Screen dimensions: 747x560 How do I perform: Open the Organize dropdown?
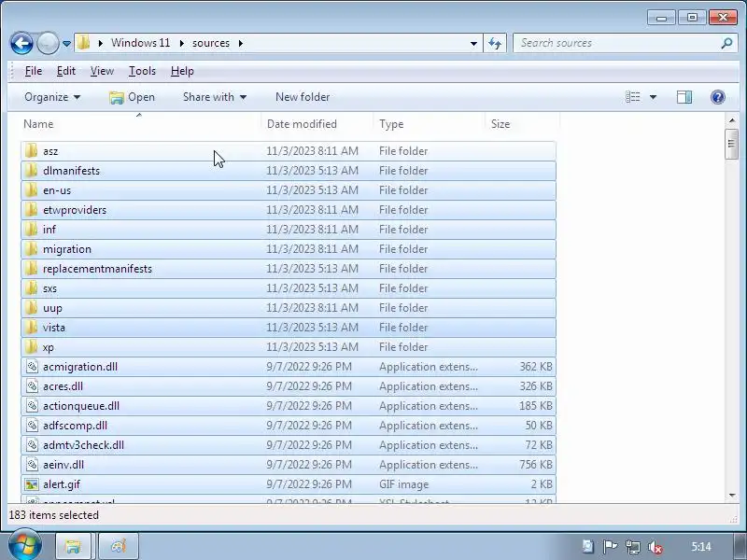[x=52, y=97]
